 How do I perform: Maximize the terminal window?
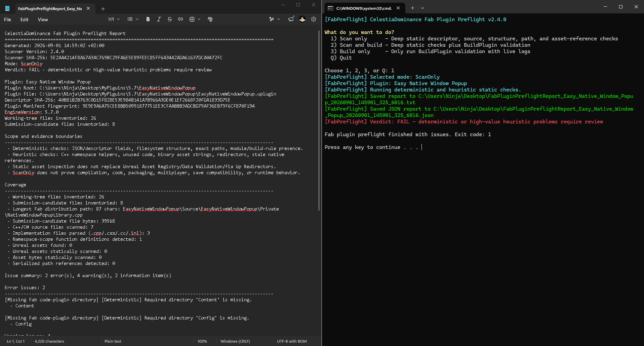click(x=621, y=7)
